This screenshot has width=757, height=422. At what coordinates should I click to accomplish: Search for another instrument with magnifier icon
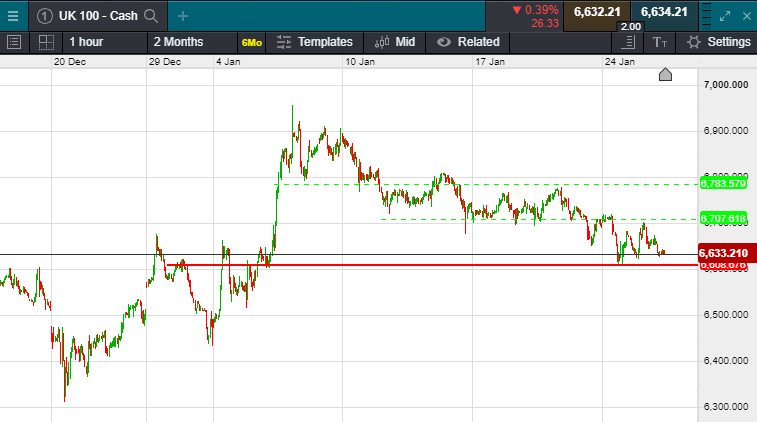tap(151, 16)
